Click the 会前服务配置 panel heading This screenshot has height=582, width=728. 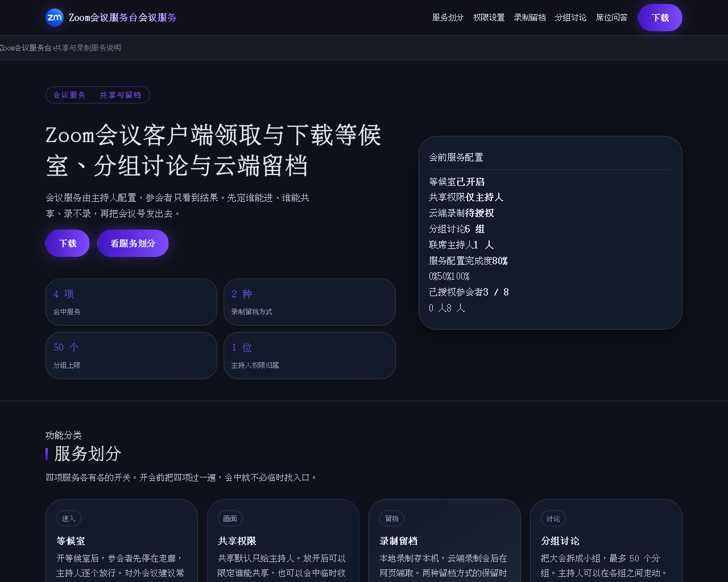click(x=456, y=157)
